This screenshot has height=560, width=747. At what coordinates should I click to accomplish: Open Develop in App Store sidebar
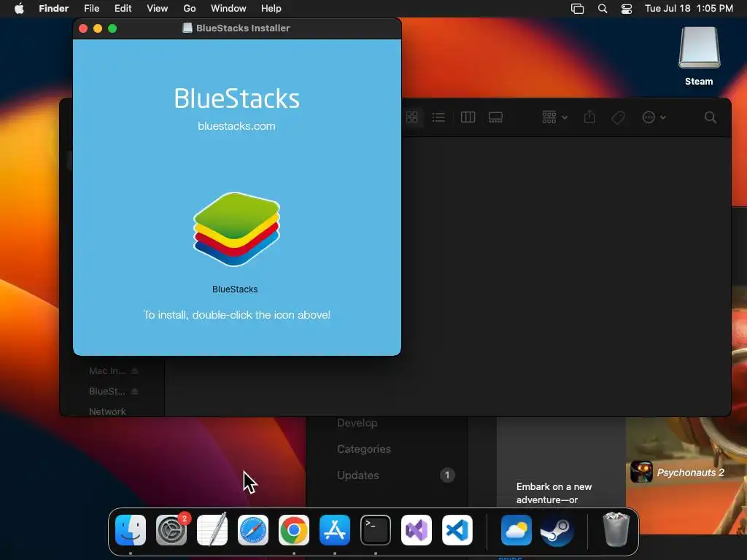click(357, 423)
